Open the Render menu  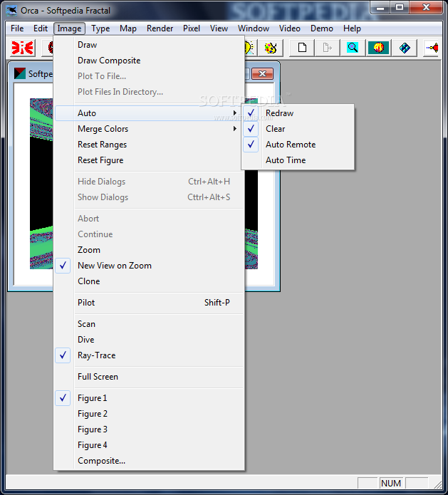point(160,28)
